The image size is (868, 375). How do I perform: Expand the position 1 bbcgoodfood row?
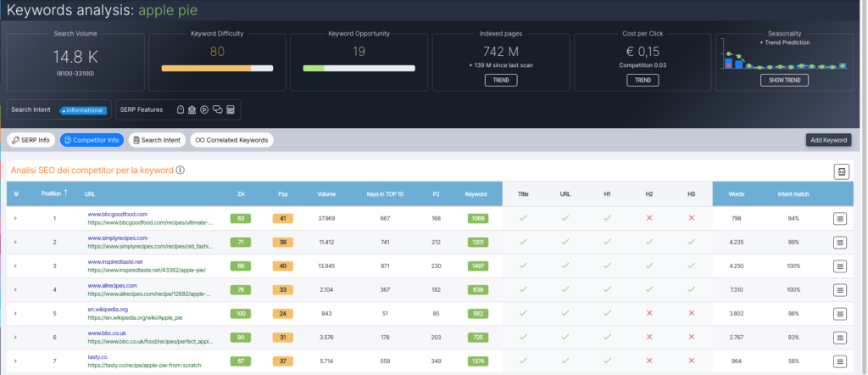pos(15,219)
